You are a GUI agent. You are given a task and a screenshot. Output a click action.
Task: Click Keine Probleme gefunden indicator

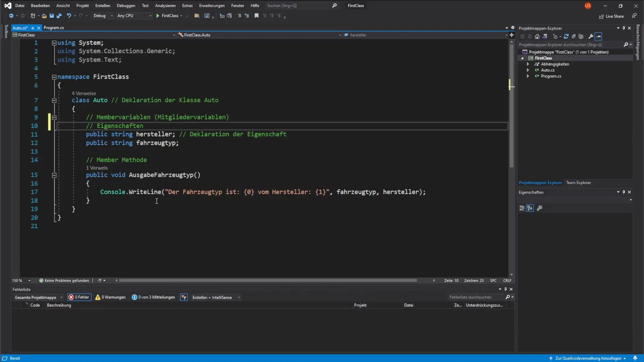[x=64, y=281]
